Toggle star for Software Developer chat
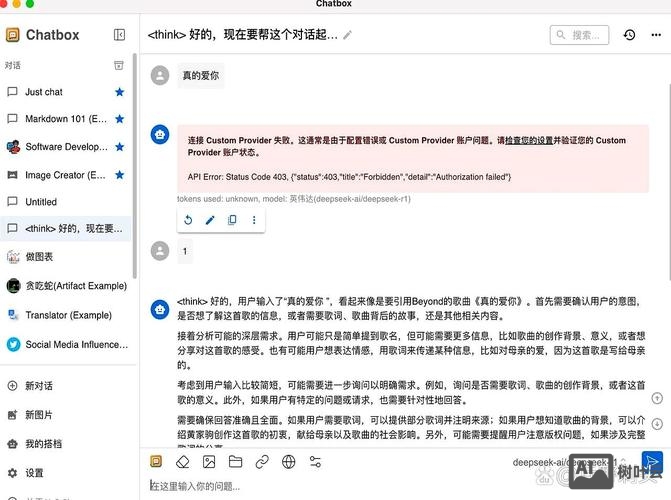Screen dimensions: 671x500 pos(119,147)
